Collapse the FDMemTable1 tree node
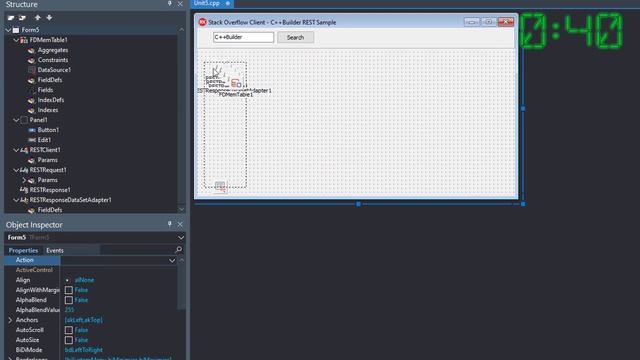The width and height of the screenshot is (640, 360). pos(16,40)
